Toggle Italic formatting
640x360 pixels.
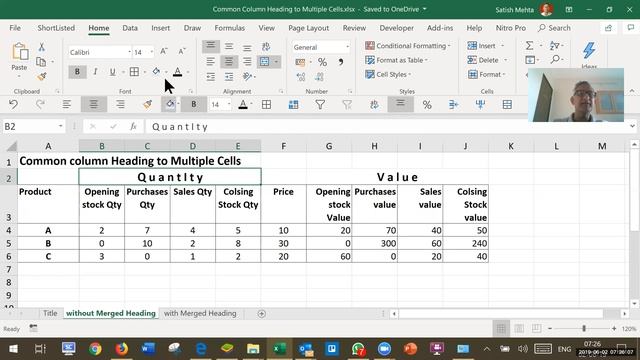95,72
